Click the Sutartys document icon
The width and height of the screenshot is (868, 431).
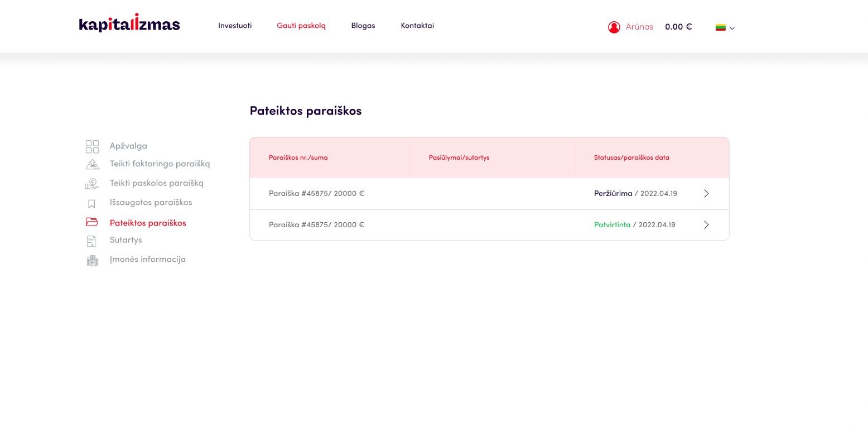click(x=92, y=241)
